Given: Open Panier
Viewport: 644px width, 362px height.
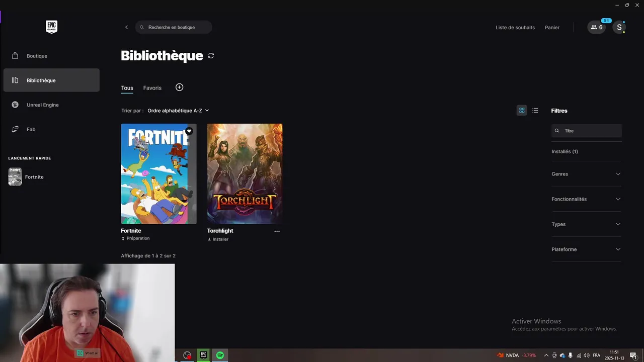Looking at the screenshot, I should point(552,27).
